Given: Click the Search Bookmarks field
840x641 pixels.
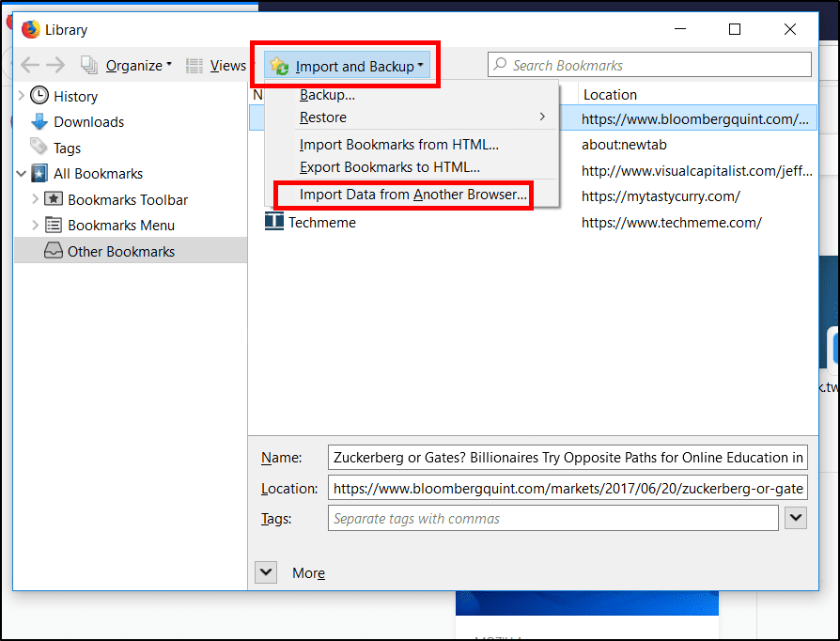Looking at the screenshot, I should [649, 65].
